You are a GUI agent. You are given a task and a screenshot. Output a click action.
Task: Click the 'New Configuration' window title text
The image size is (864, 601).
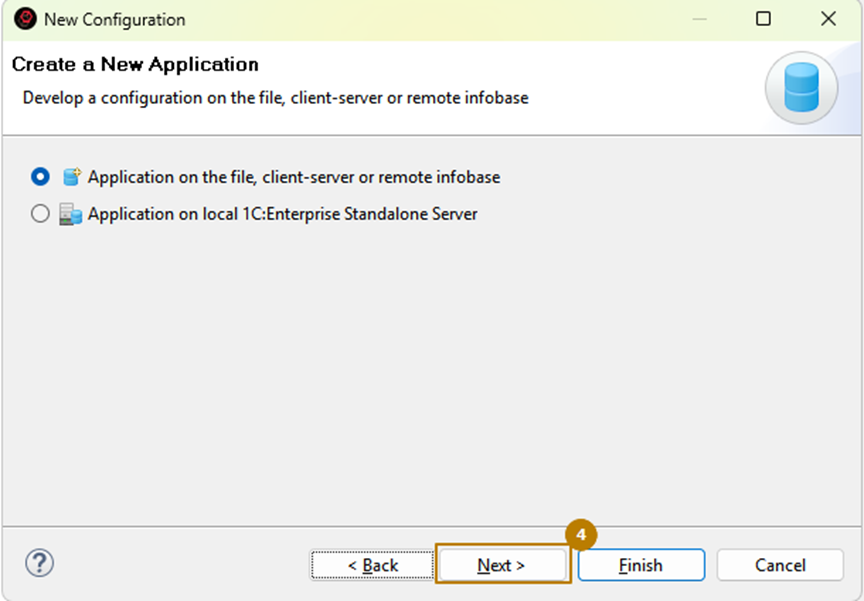coord(114,19)
